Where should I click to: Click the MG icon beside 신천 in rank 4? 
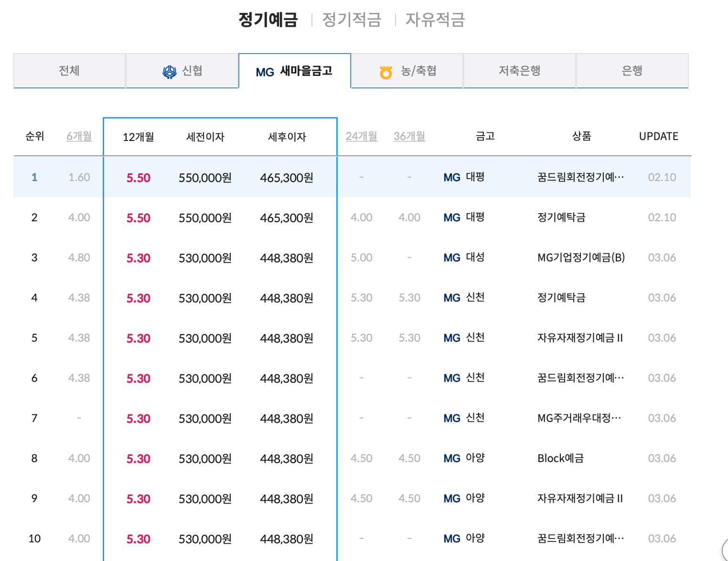click(x=451, y=298)
